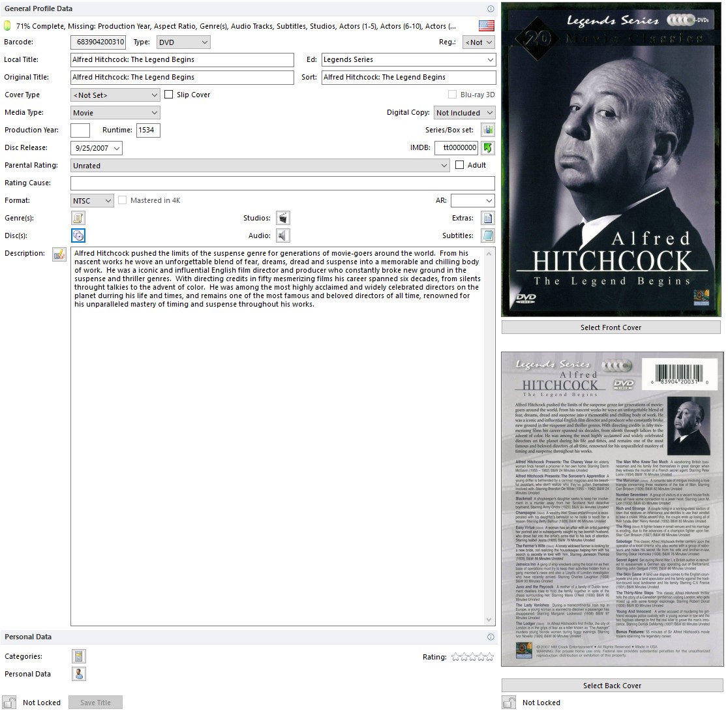Viewport: 728px width, 713px height.
Task: Open the Genre(s) editor icon
Action: tap(78, 218)
